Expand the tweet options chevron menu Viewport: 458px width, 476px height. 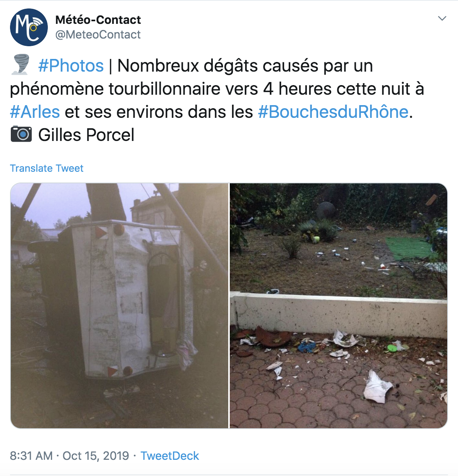point(442,18)
